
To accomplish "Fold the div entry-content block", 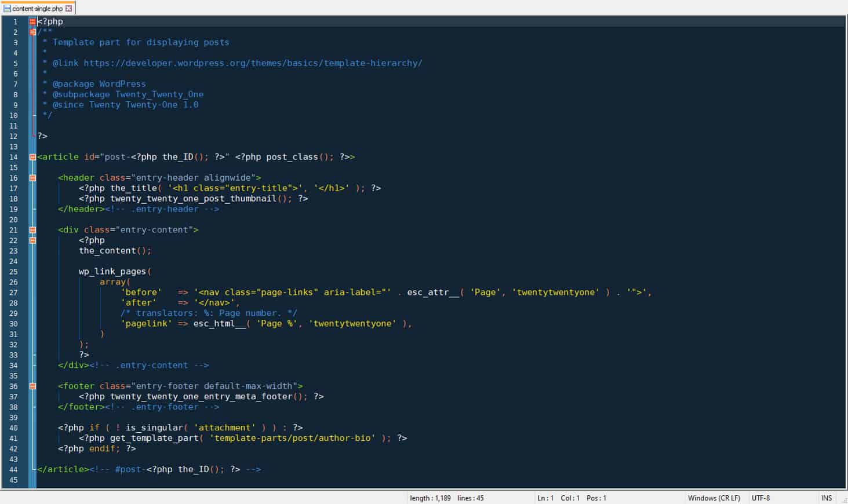I will click(32, 230).
